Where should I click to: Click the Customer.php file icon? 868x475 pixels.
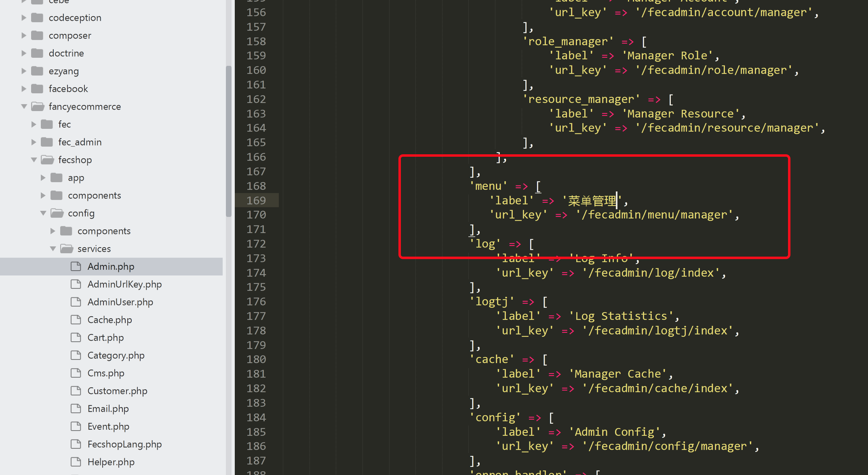(x=76, y=391)
